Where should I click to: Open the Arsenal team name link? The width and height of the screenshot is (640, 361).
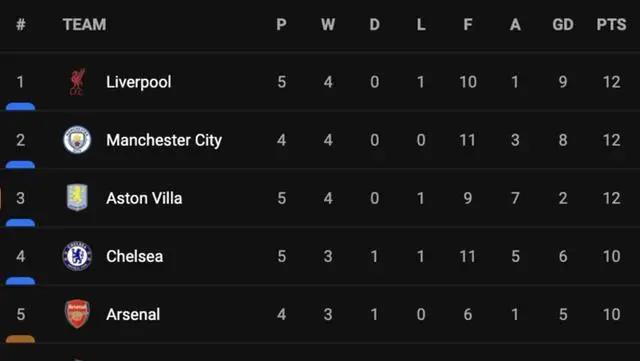click(133, 314)
